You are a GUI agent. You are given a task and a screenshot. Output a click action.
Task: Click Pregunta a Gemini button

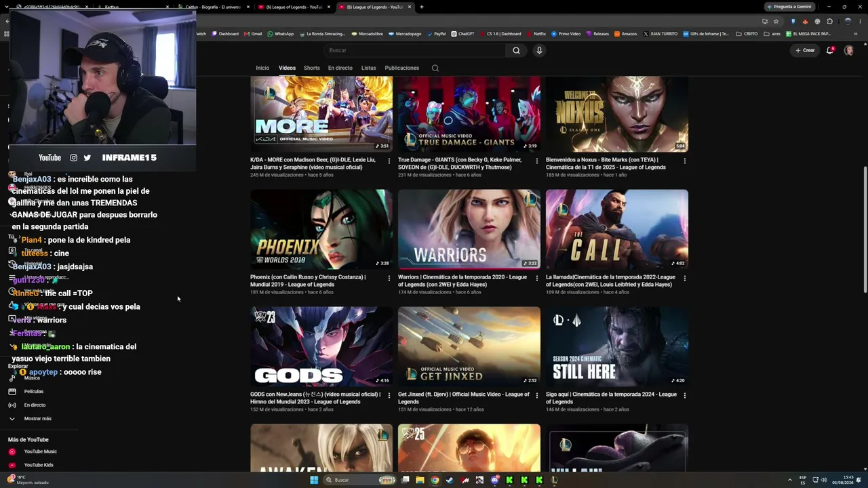pyautogui.click(x=789, y=7)
